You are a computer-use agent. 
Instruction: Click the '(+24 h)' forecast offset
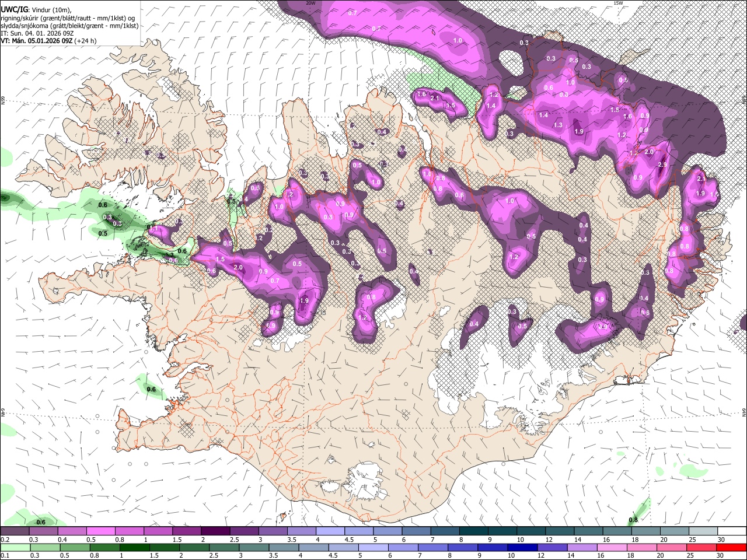tap(86, 41)
